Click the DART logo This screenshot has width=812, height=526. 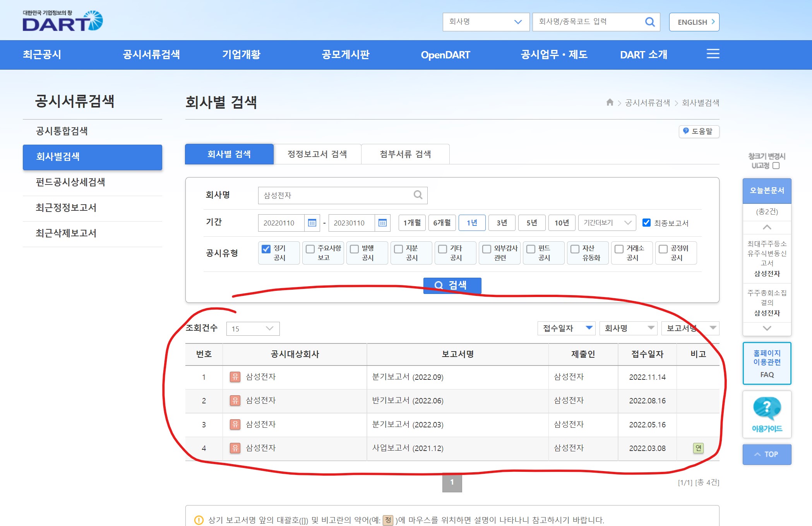point(63,21)
